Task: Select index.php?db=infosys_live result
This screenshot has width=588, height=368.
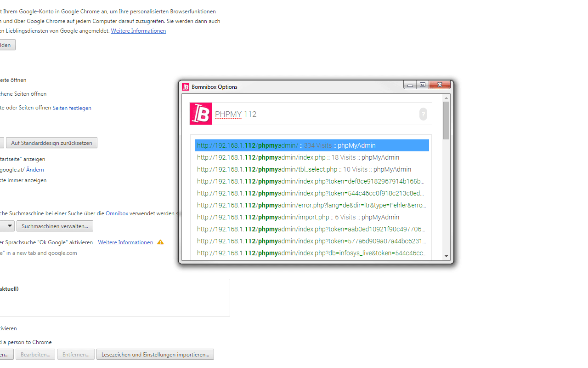Action: point(312,253)
